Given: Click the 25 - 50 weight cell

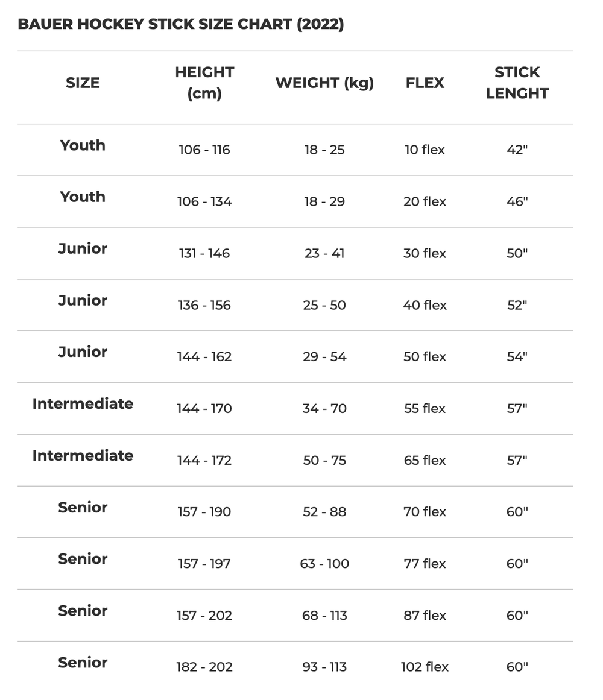Looking at the screenshot, I should (324, 305).
